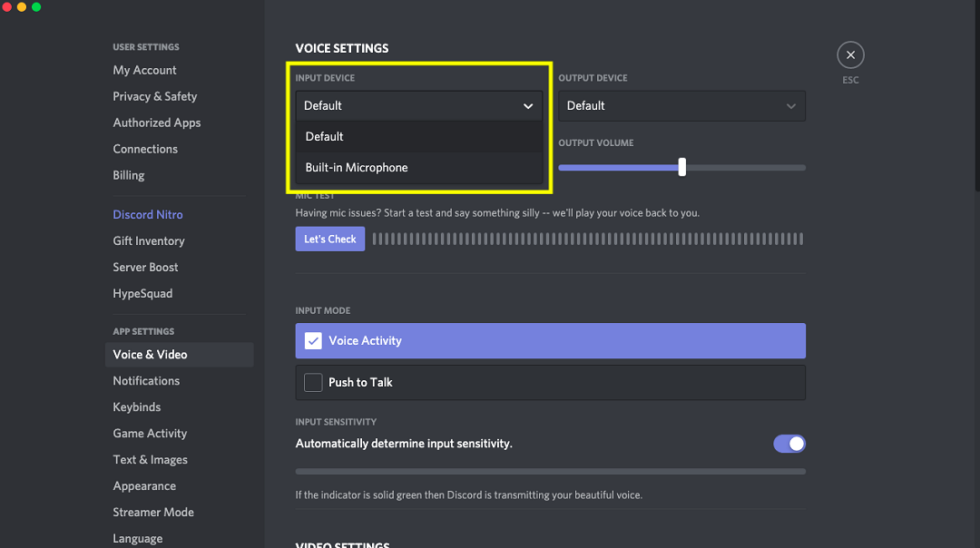The image size is (980, 548).
Task: Choose Default in the input device list
Action: (325, 137)
